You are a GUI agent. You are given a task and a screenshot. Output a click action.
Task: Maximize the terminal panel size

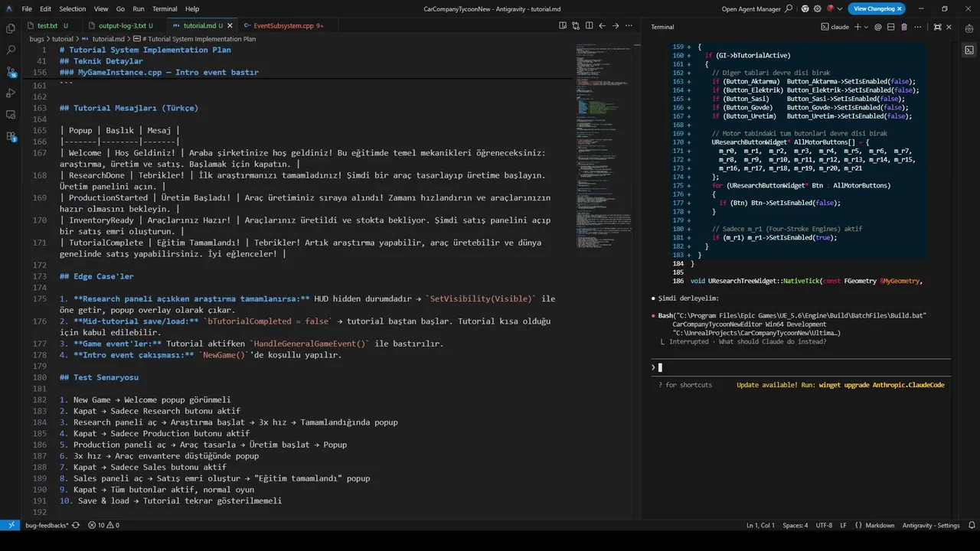tap(937, 27)
